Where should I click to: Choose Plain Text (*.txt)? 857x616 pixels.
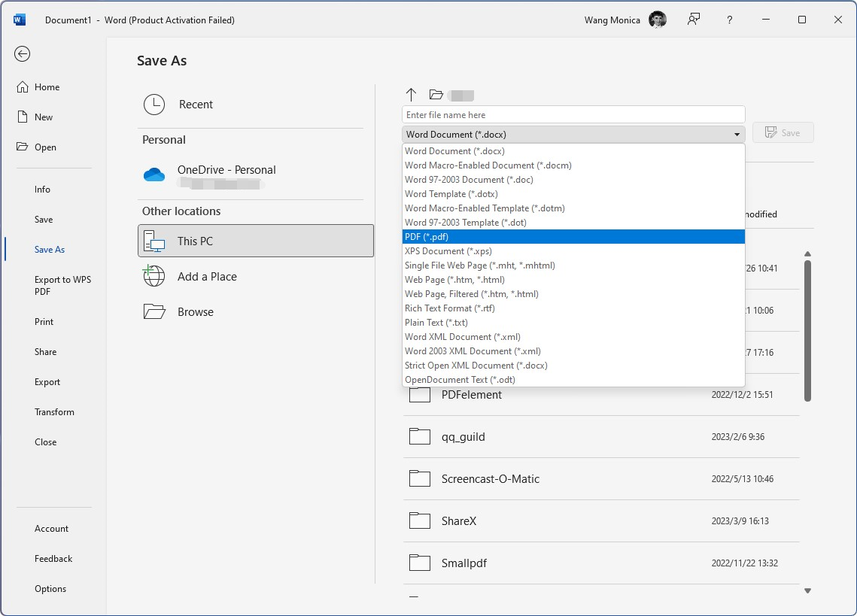573,323
